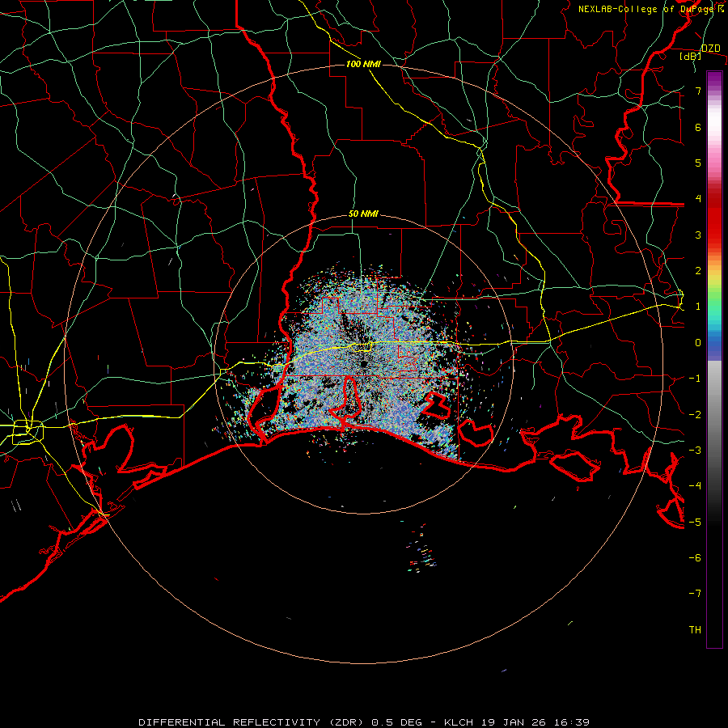Click the -7 value on the color scale
Viewport: 728px width, 728px height.
pos(695,594)
